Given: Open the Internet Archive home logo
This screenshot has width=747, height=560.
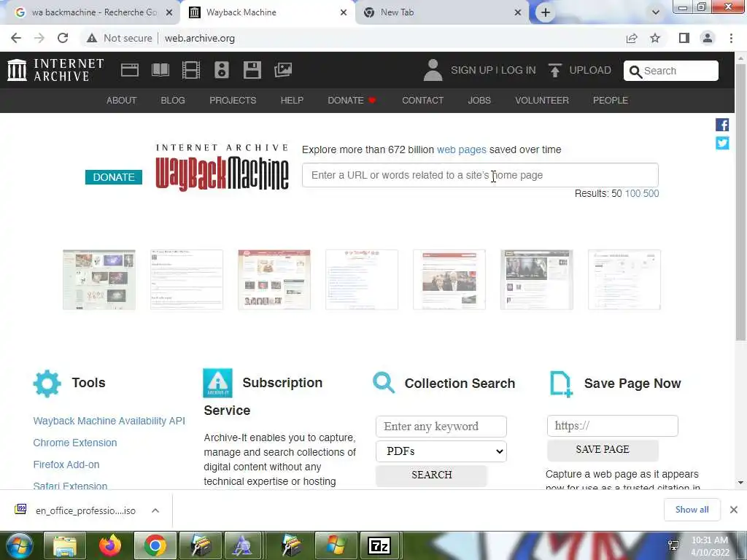Looking at the screenshot, I should coord(55,70).
